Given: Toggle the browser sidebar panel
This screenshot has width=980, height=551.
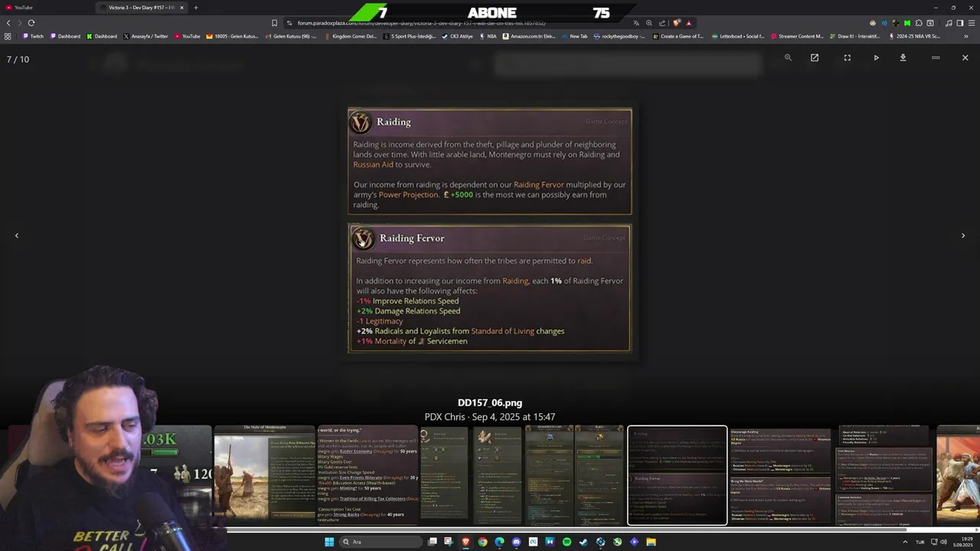Looking at the screenshot, I should pyautogui.click(x=960, y=23).
